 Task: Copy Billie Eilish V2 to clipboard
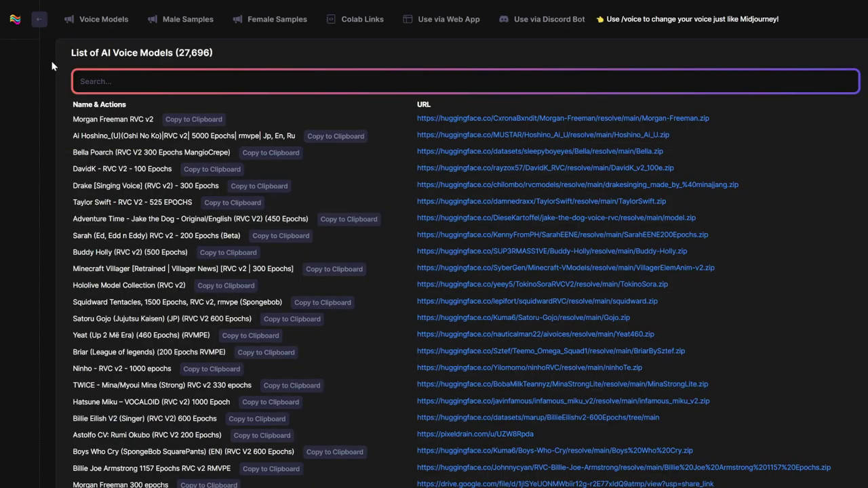(257, 419)
